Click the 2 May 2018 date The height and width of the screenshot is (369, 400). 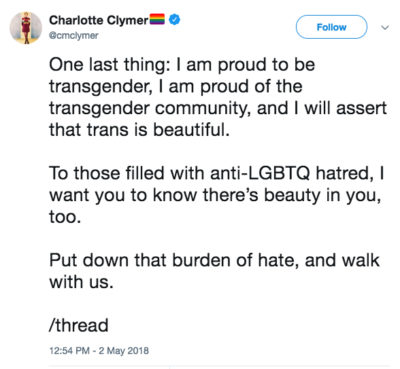(x=124, y=351)
